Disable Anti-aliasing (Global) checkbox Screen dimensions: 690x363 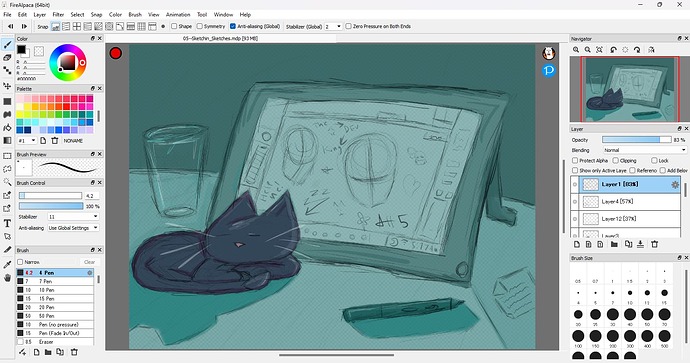[233, 26]
